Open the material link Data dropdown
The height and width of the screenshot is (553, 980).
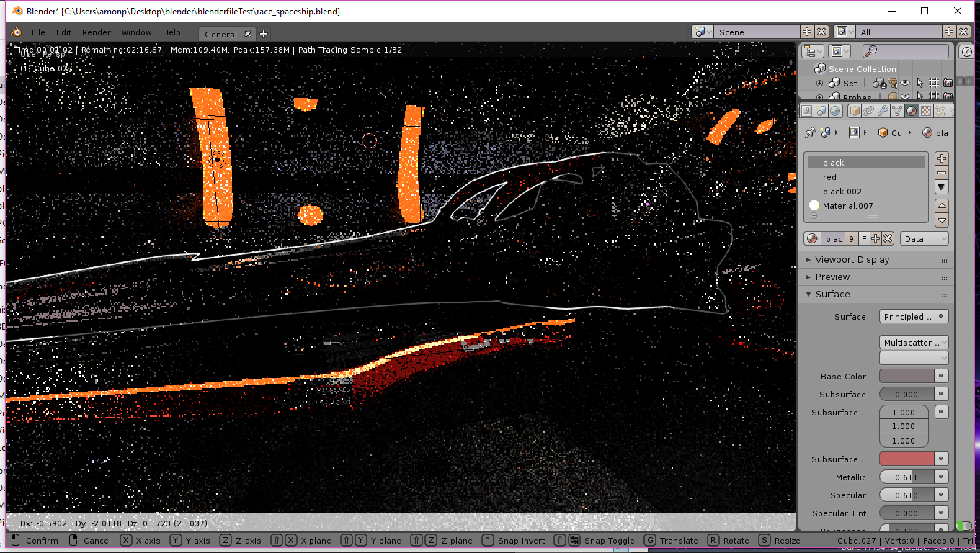tap(924, 238)
